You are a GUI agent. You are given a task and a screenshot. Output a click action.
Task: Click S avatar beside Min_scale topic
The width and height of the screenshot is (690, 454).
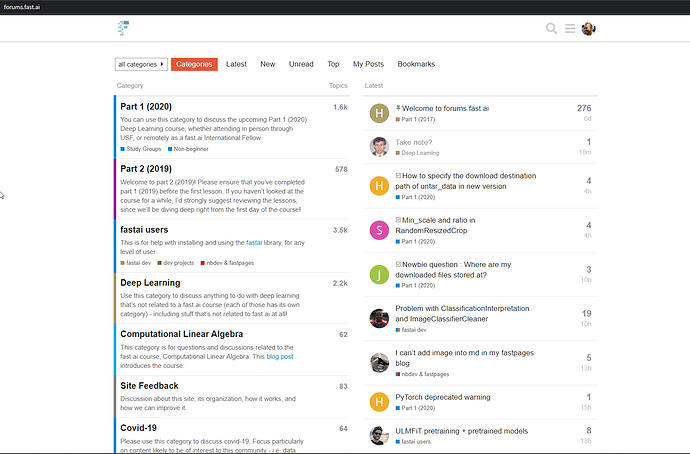(379, 230)
